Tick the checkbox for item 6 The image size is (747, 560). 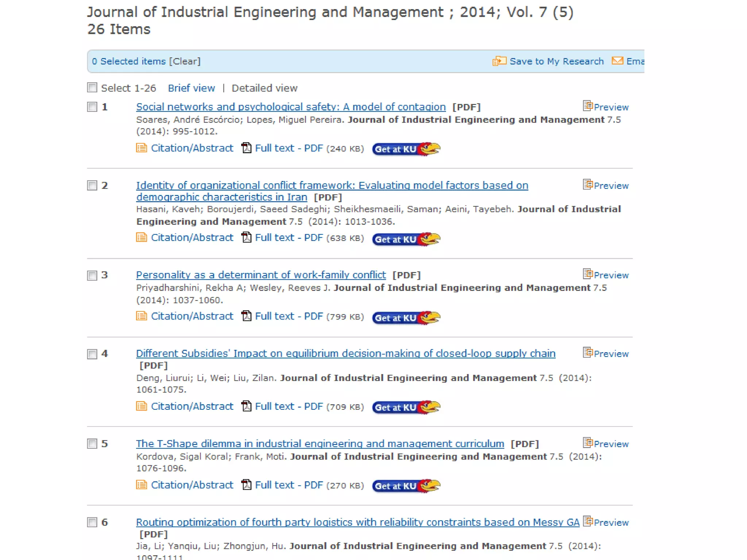pyautogui.click(x=92, y=522)
